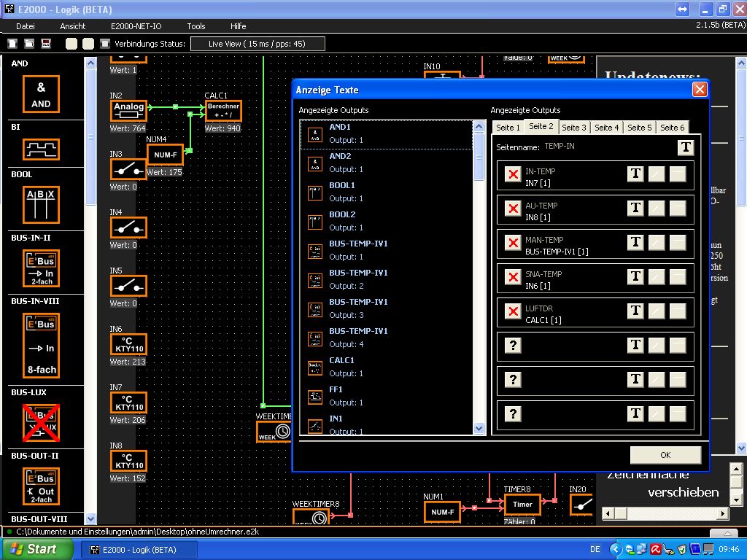This screenshot has height=560, width=747.
Task: Open the Tools menu
Action: coord(196,26)
